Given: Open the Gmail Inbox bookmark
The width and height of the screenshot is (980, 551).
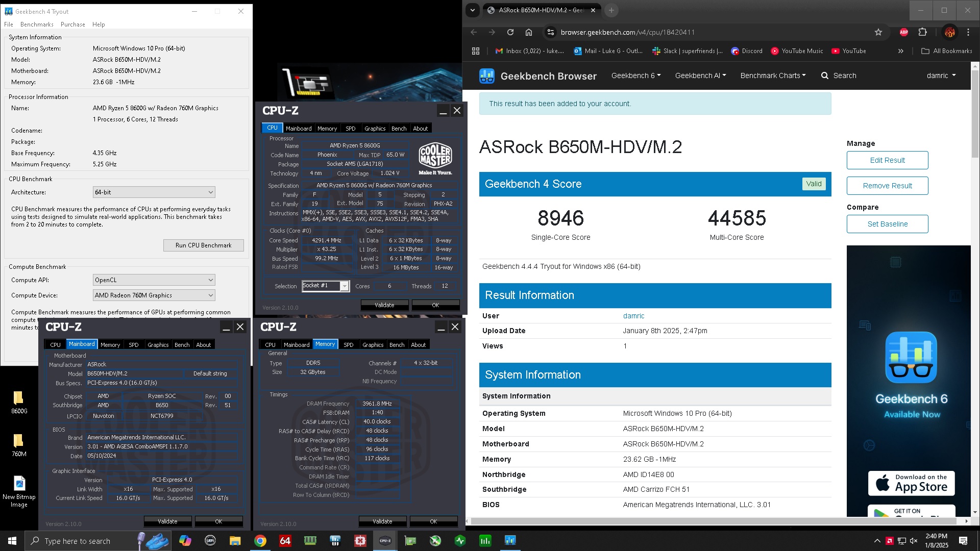Looking at the screenshot, I should point(530,51).
